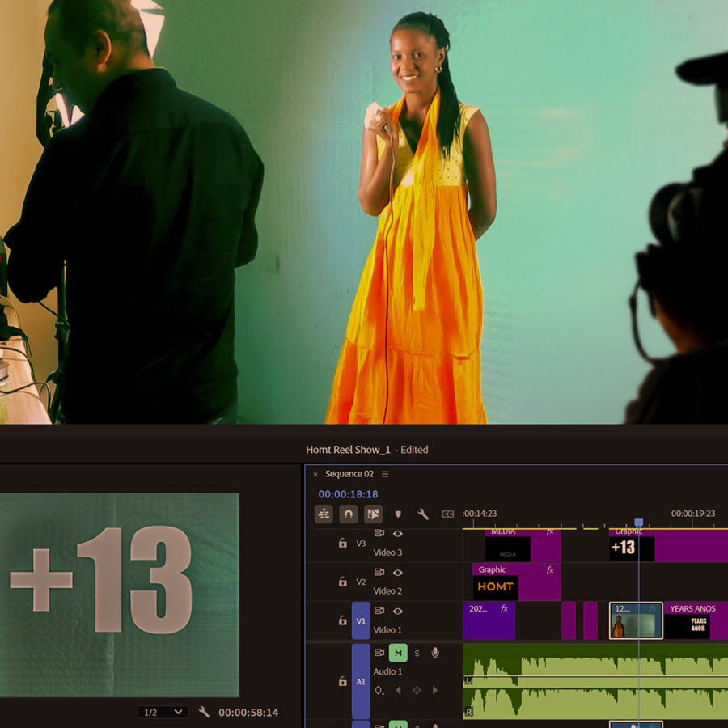Open playback resolution 1/2 dropdown
This screenshot has height=728, width=728.
163,712
